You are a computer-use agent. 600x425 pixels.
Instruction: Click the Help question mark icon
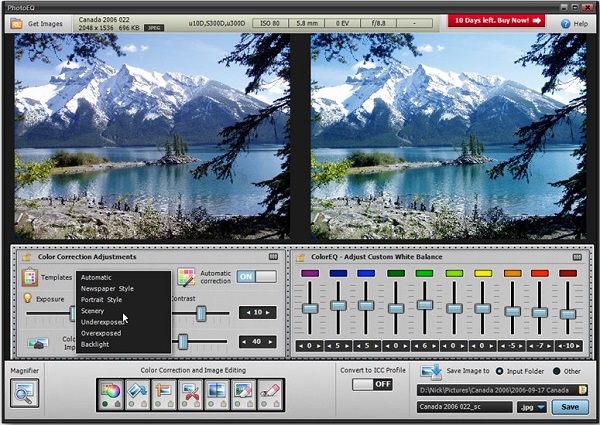click(566, 22)
